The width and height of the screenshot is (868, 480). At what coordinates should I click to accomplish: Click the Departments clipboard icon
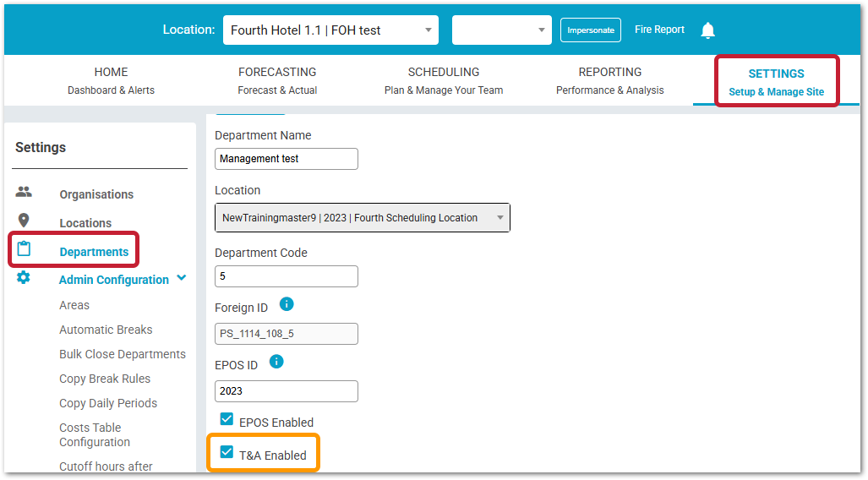tap(24, 249)
